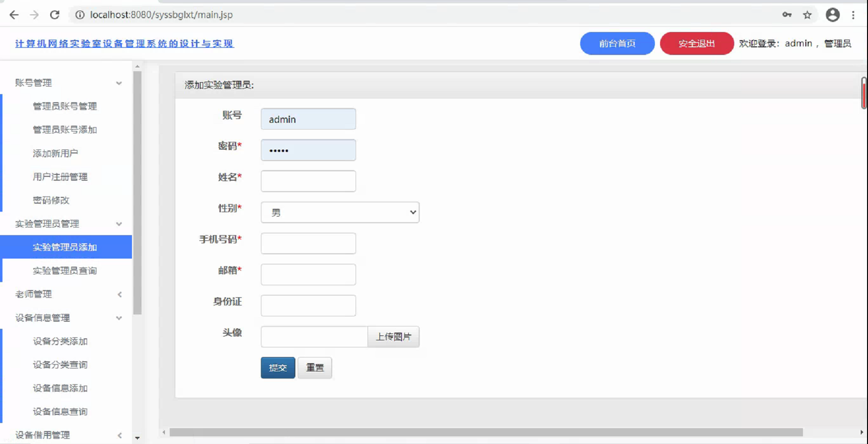Click 安全退出 logout button

click(x=696, y=43)
